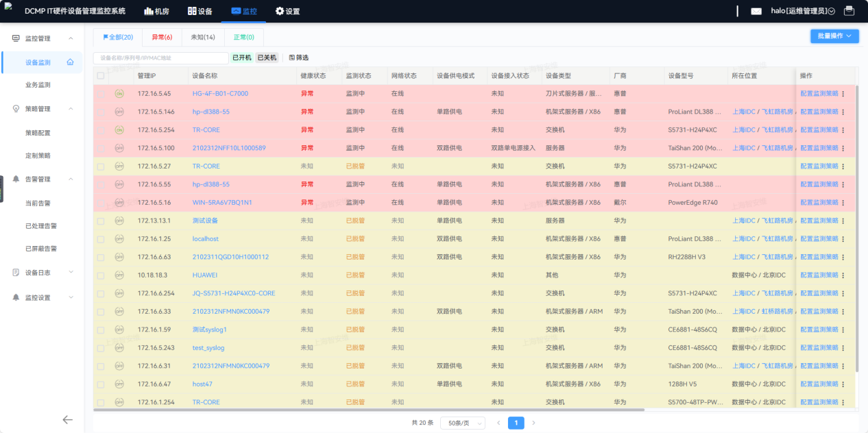This screenshot has height=433, width=868.
Task: Click the OFF power icon for 172.16.5.100
Action: [119, 148]
